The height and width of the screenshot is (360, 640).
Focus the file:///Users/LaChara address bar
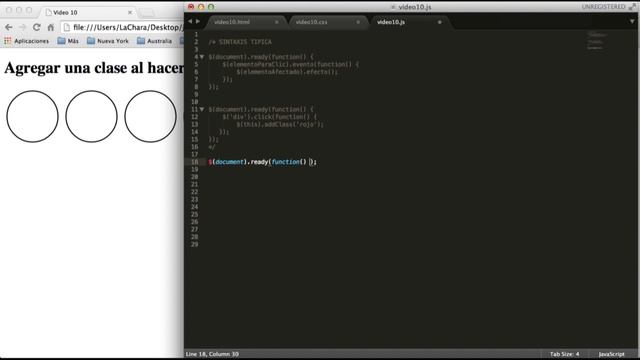tap(122, 27)
